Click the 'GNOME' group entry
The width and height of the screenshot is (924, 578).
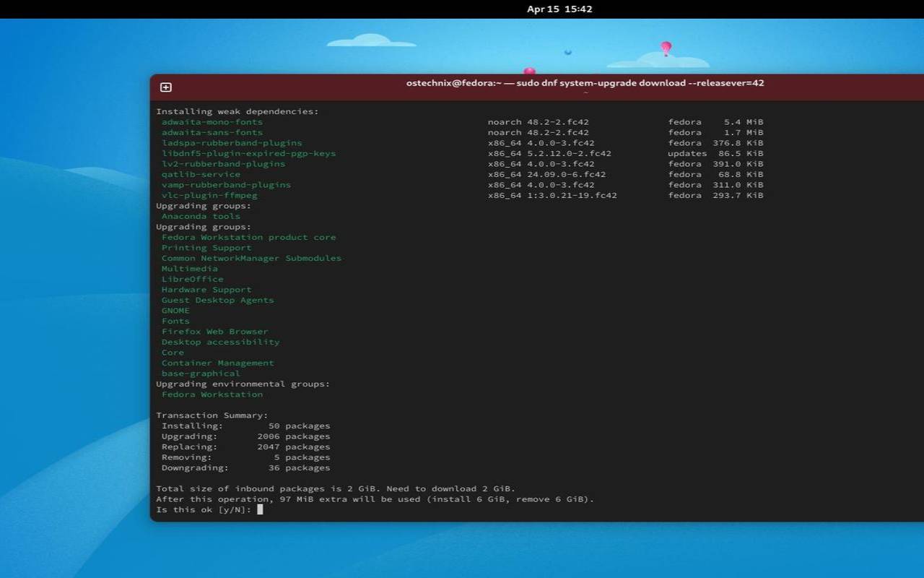coord(175,311)
